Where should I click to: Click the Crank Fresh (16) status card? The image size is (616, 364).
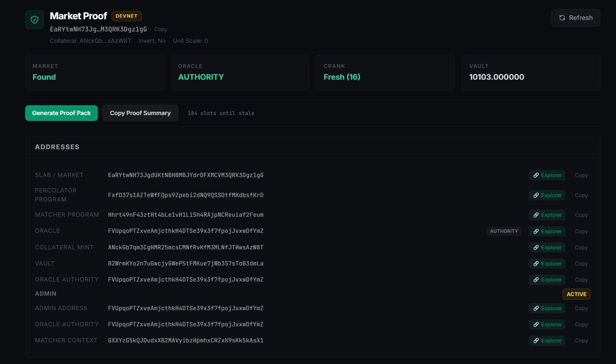pyautogui.click(x=385, y=72)
